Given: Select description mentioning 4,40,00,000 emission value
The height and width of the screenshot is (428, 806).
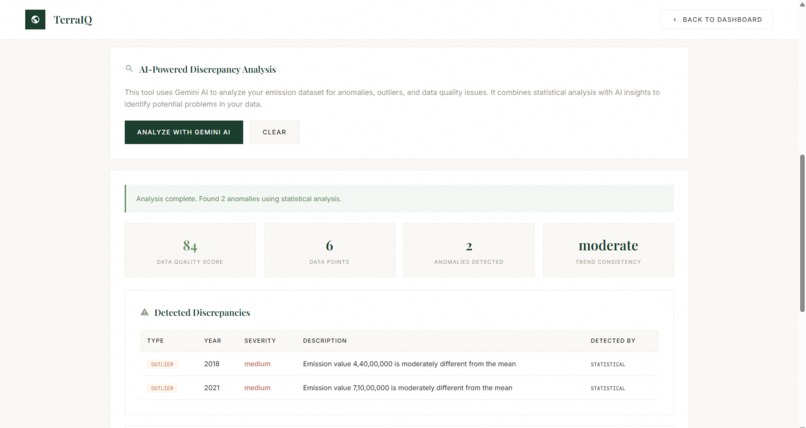Looking at the screenshot, I should [x=409, y=364].
